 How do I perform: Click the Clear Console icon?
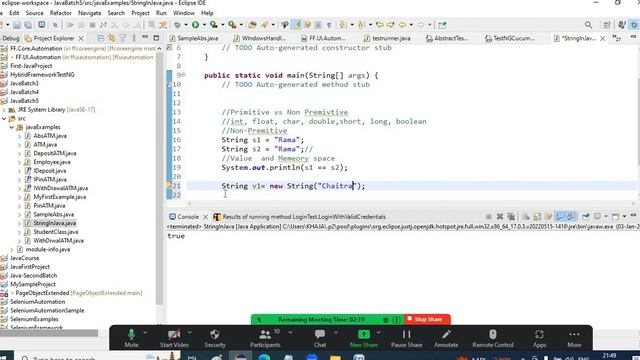pyautogui.click(x=526, y=216)
